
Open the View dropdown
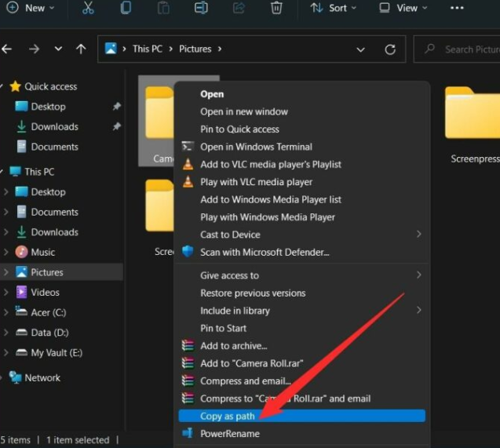pyautogui.click(x=403, y=8)
